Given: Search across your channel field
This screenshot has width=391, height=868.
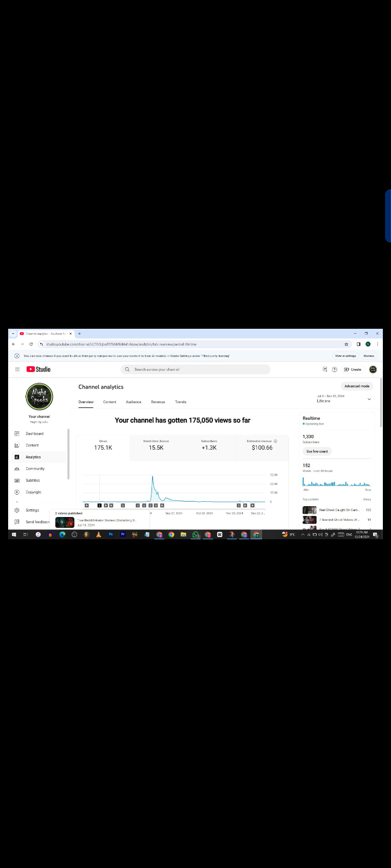Looking at the screenshot, I should pos(195,369).
